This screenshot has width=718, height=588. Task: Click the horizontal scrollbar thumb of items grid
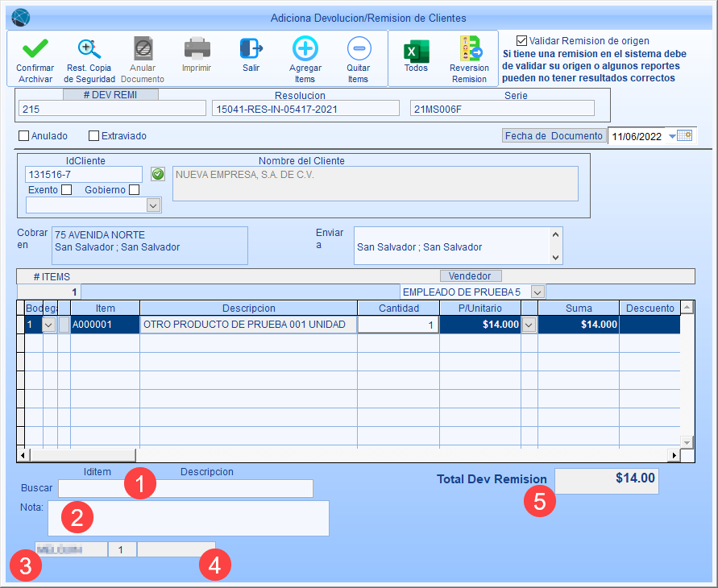click(x=83, y=455)
